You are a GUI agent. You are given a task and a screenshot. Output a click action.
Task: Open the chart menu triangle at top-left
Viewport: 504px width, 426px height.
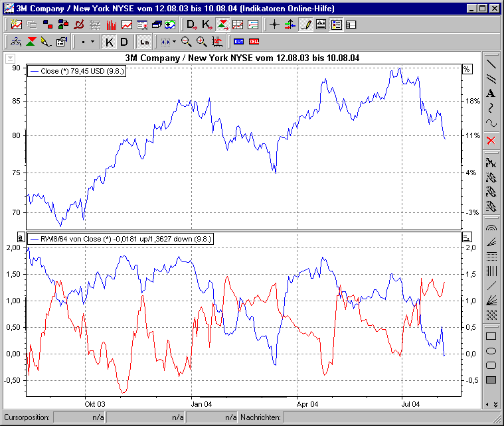point(9,58)
